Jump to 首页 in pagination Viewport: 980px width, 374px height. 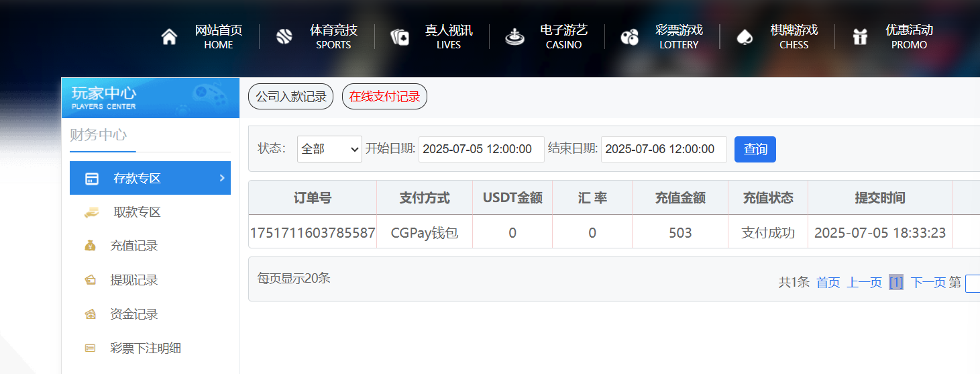tap(828, 283)
